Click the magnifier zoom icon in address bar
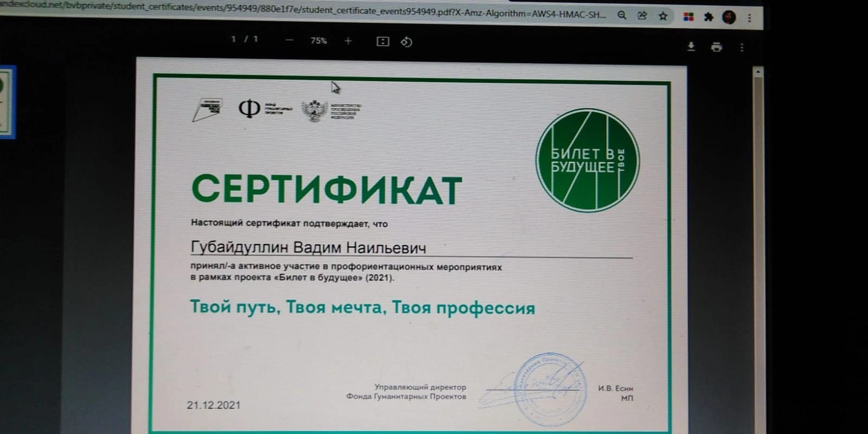This screenshot has height=434, width=868. pos(622,15)
